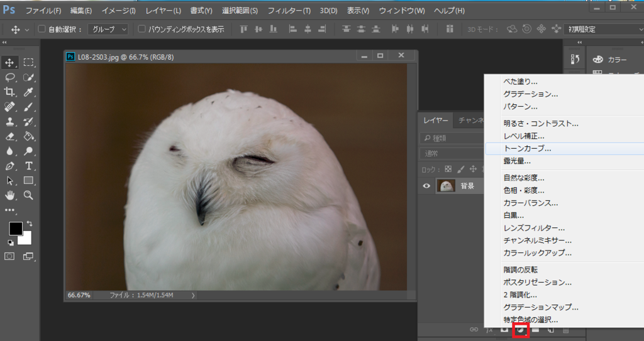Image resolution: width=644 pixels, height=341 pixels.
Task: Select the Lasso tool in the toolbox
Action: 10,77
